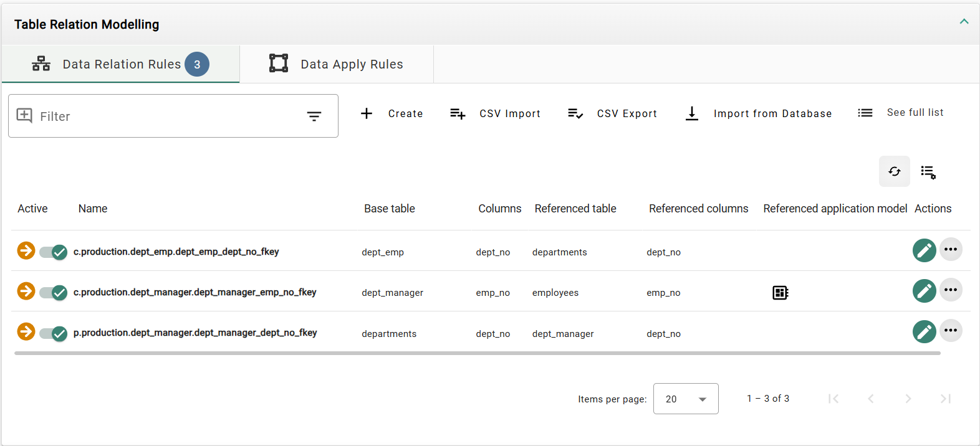Click the orange arrow on first row
The image size is (980, 446).
(x=26, y=250)
